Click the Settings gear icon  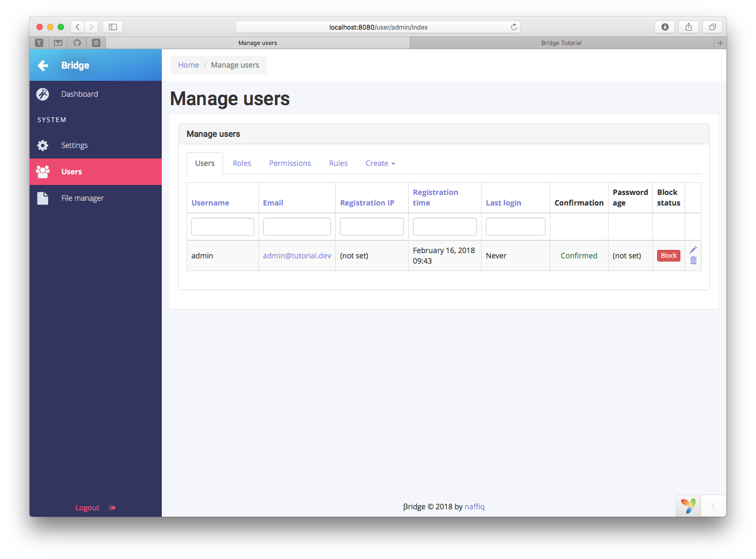(43, 145)
